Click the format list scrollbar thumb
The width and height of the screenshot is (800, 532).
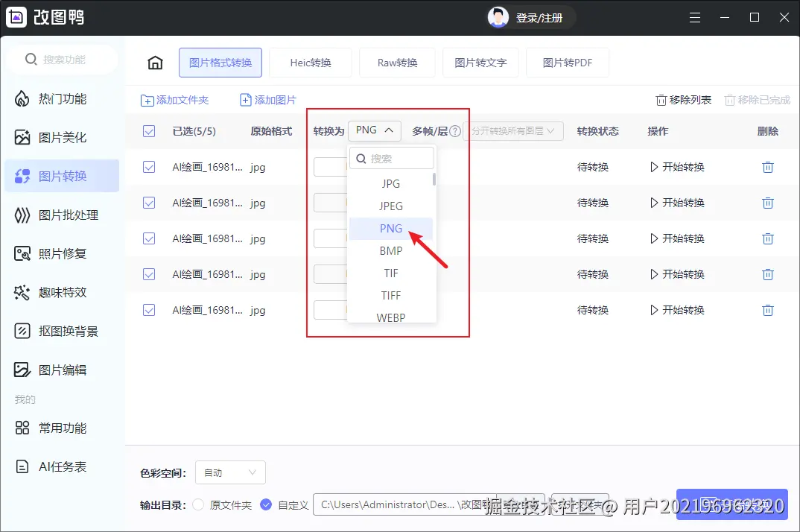tap(434, 180)
